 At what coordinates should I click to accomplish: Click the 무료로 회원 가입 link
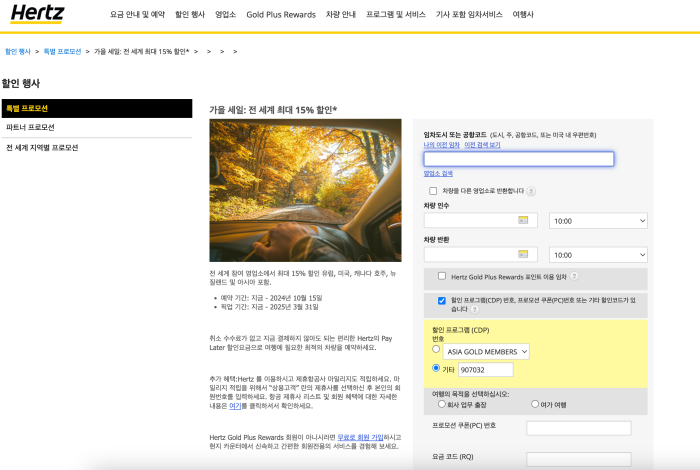360,437
